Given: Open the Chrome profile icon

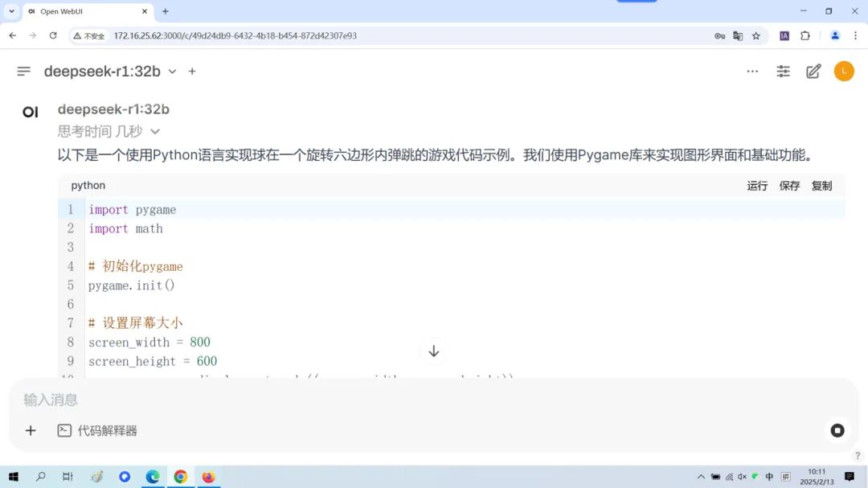Looking at the screenshot, I should [x=835, y=36].
